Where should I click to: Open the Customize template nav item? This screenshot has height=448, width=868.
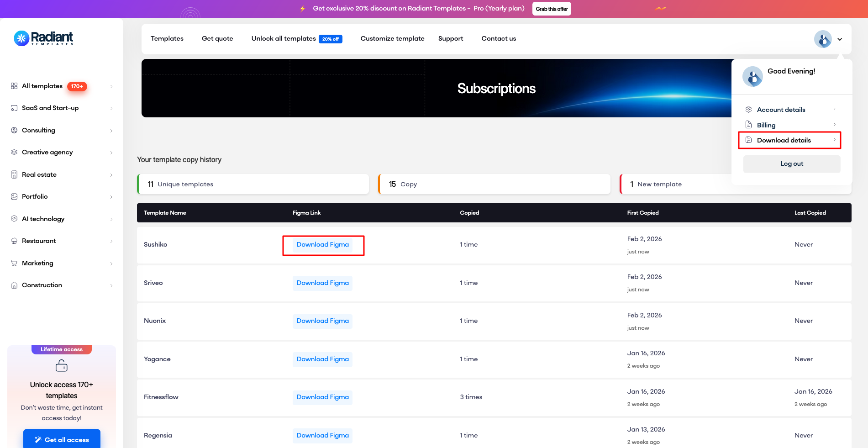click(393, 38)
